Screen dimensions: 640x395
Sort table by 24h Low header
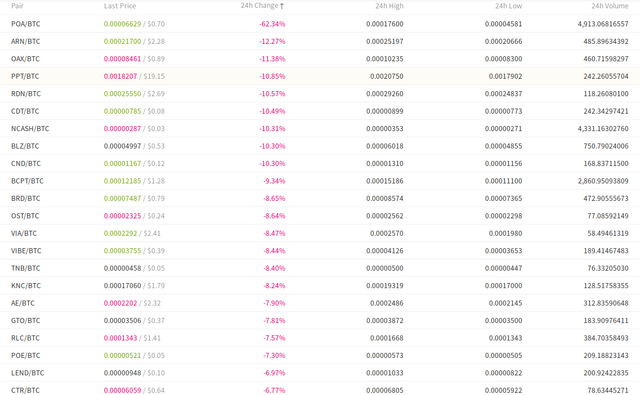coord(509,6)
